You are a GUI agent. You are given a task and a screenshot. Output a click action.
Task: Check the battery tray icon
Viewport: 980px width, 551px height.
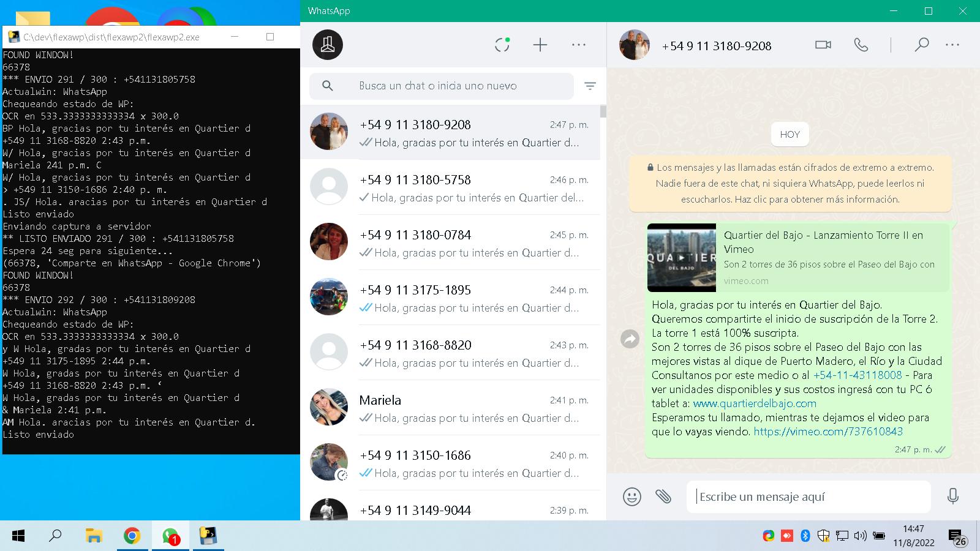pyautogui.click(x=879, y=536)
